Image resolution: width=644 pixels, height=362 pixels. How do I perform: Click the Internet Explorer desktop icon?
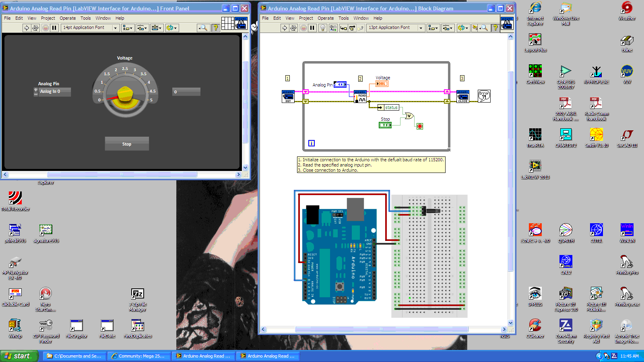(535, 13)
